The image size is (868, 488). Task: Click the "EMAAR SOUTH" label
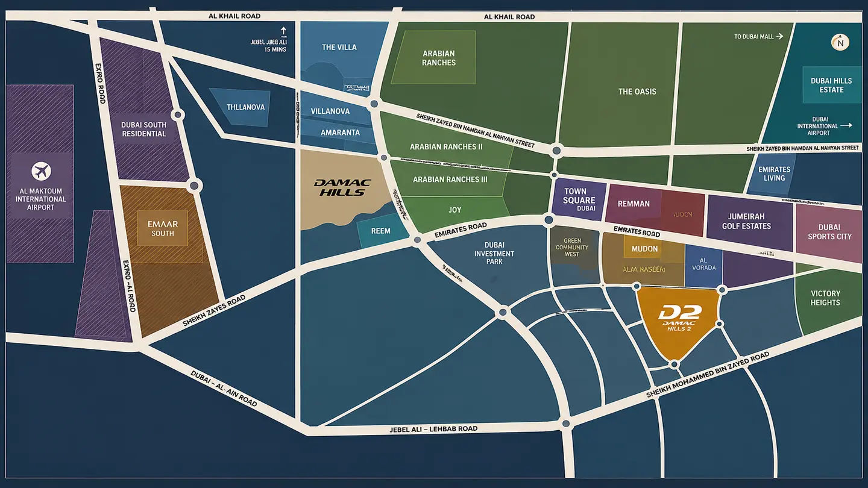[163, 228]
